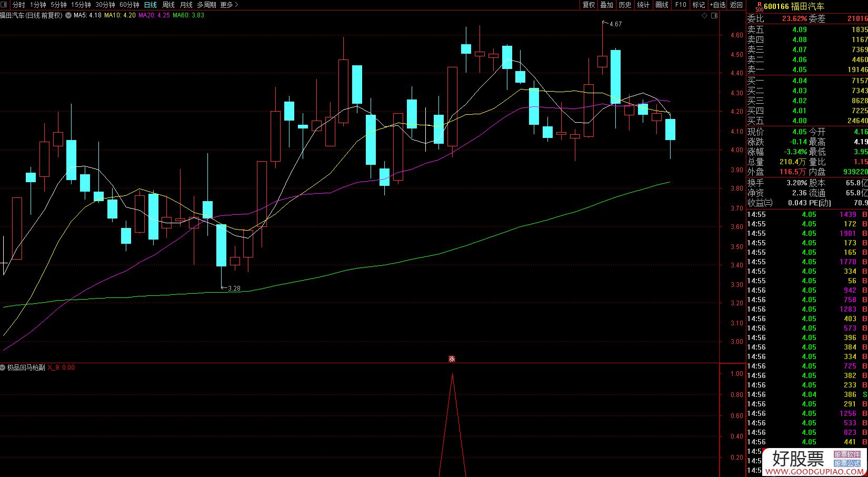Select the 5分钟 period tab
This screenshot has width=868, height=477.
pos(59,5)
